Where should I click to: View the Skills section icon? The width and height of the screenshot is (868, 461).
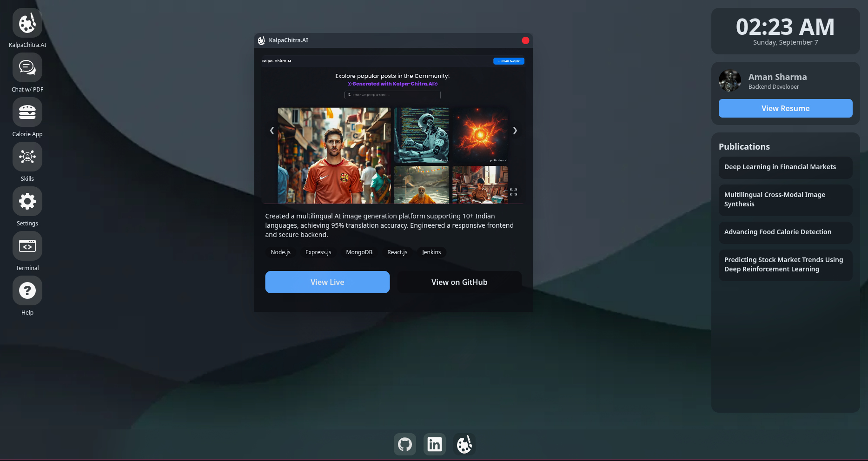27,157
